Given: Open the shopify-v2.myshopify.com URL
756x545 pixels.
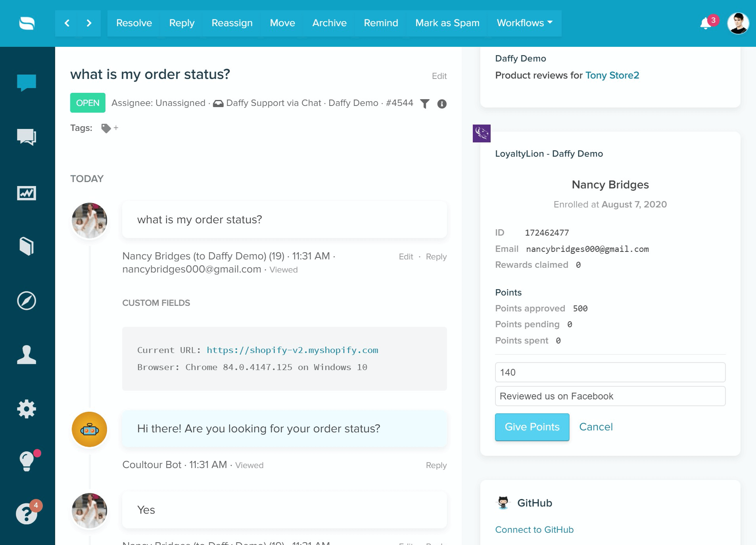Looking at the screenshot, I should tap(292, 350).
